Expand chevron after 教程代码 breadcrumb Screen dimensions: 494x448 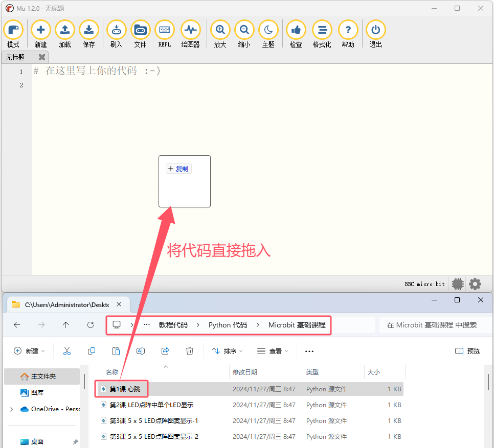click(x=198, y=325)
